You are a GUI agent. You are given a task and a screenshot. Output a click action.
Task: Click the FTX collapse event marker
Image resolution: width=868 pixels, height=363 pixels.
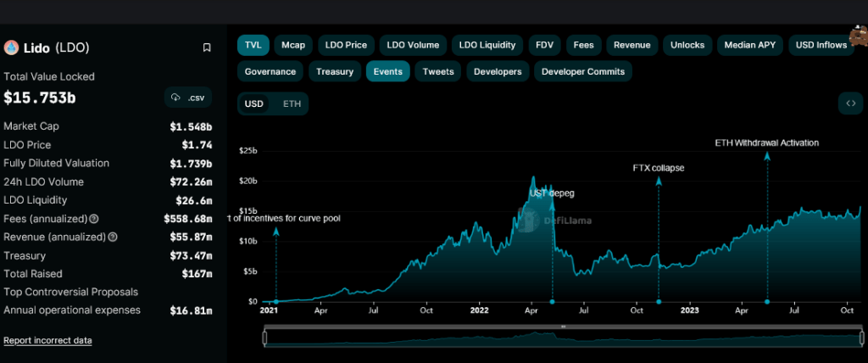pos(659,301)
